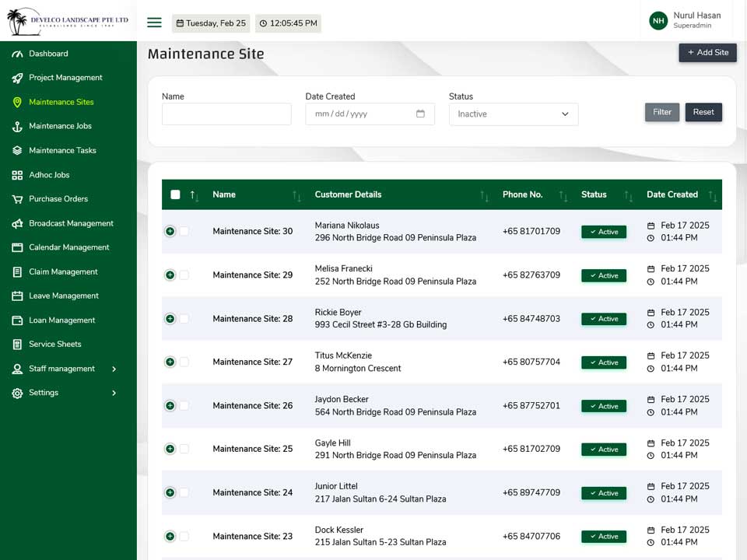
Task: Expand the Settings submenu chevron
Action: click(x=114, y=393)
